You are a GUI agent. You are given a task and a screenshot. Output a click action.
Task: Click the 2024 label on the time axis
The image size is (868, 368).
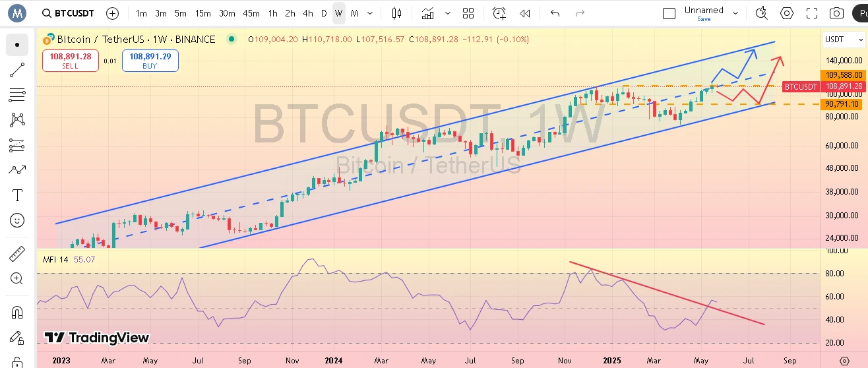[x=334, y=361]
